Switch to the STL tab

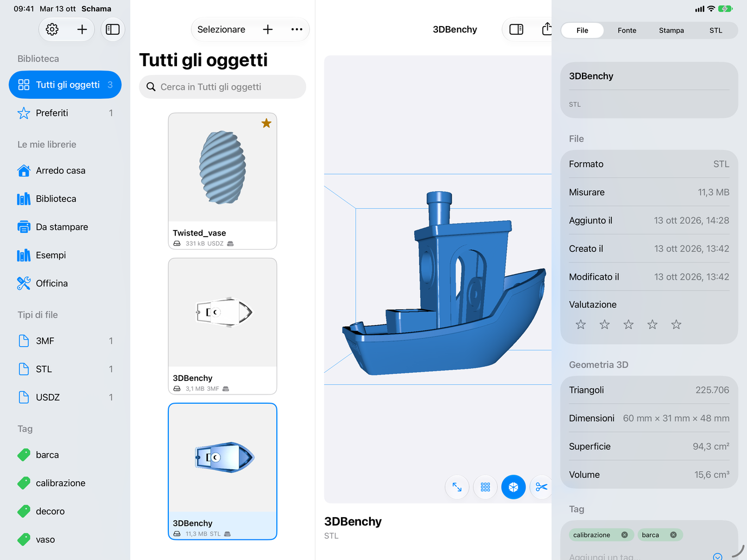pyautogui.click(x=716, y=30)
